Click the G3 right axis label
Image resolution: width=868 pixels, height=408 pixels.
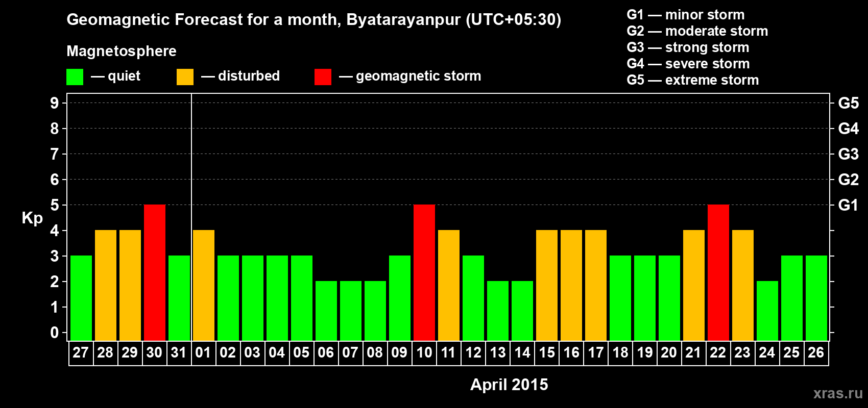click(848, 154)
